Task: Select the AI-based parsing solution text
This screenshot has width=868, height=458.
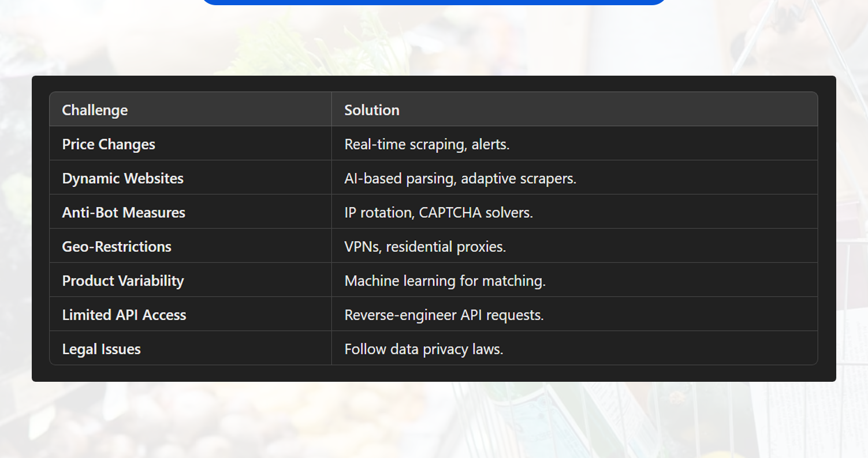Action: coord(460,178)
